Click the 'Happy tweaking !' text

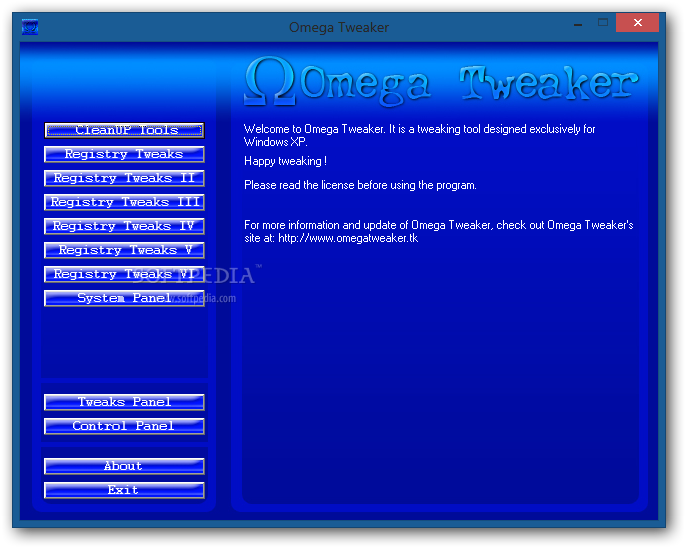pyautogui.click(x=285, y=161)
